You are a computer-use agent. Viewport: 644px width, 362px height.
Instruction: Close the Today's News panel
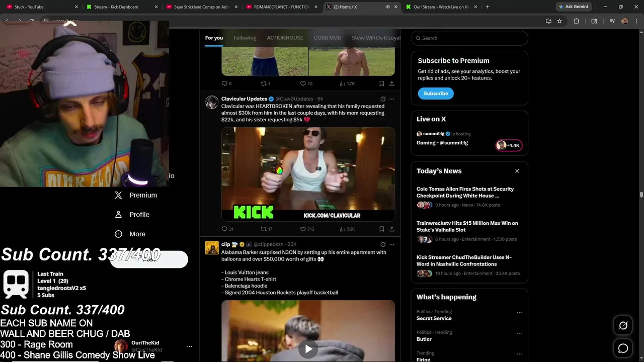coord(517,171)
